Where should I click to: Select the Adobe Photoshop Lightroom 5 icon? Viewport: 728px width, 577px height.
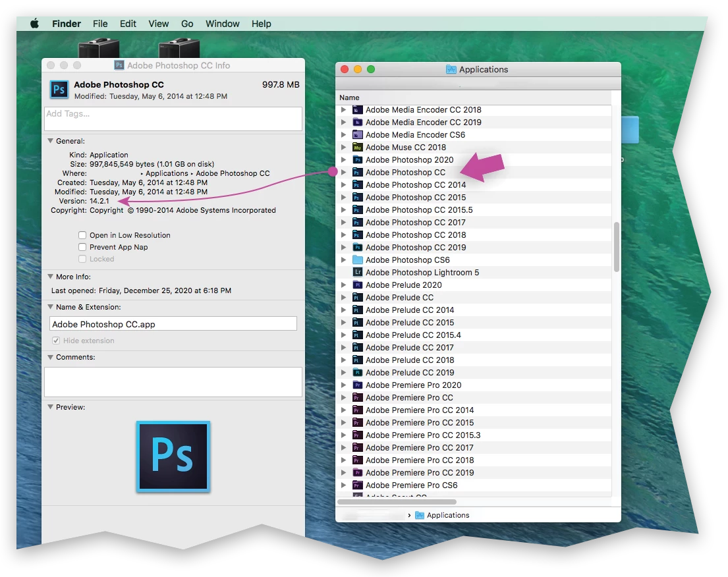[358, 273]
